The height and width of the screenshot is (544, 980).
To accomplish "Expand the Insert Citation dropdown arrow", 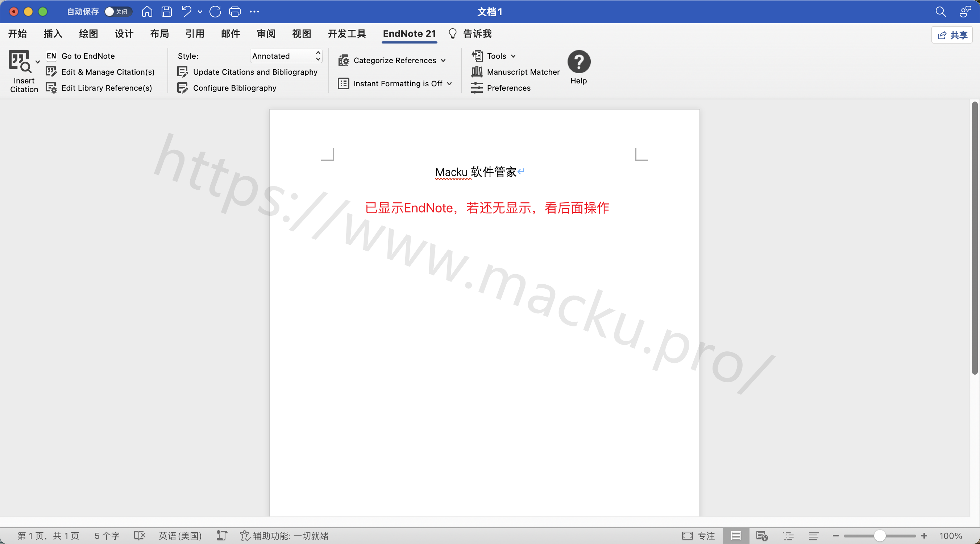I will [x=37, y=61].
